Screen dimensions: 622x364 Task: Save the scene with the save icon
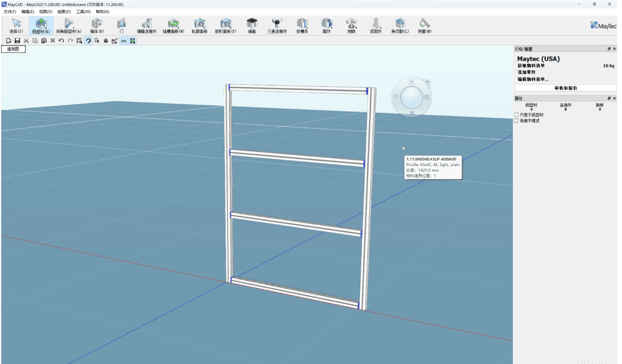(18, 40)
